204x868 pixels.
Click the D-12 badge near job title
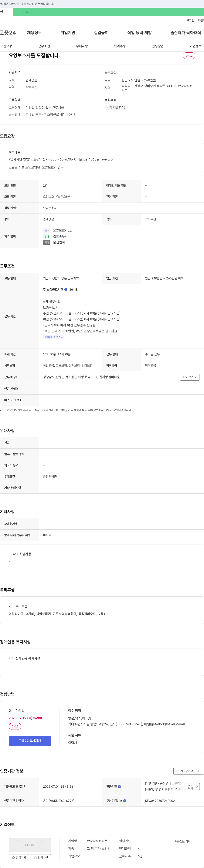coord(189,56)
